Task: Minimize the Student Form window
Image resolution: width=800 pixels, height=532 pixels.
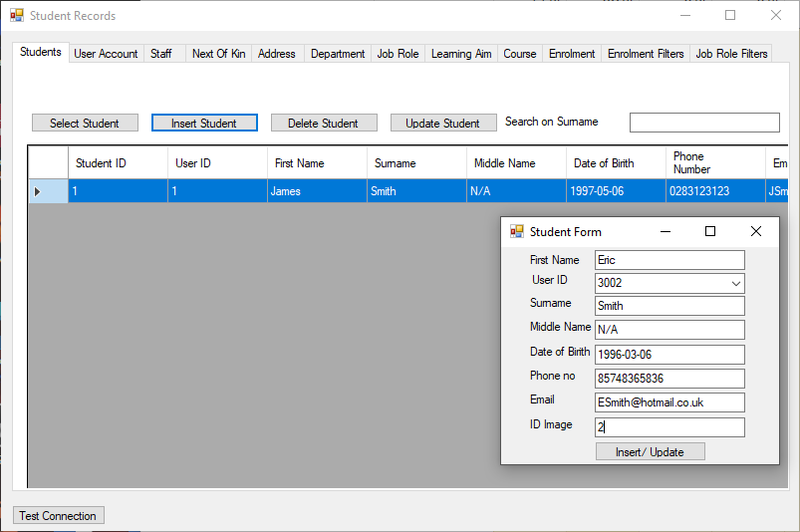Action: coord(666,231)
